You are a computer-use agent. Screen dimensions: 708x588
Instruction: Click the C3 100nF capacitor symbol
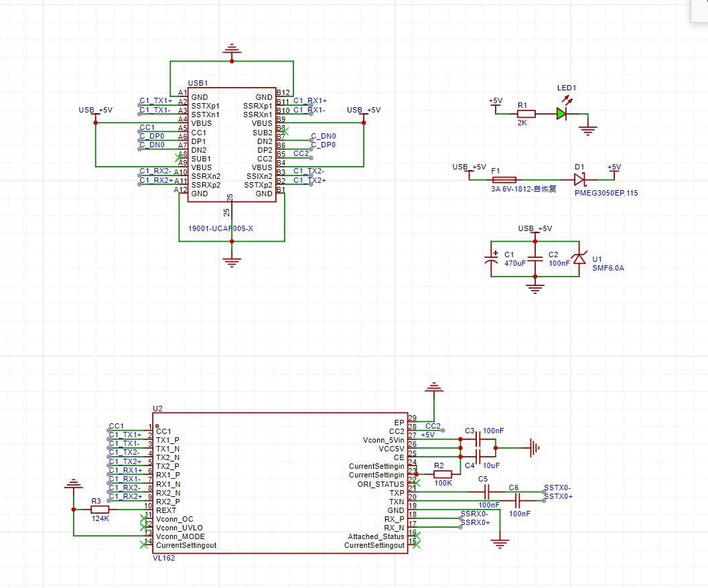(478, 439)
